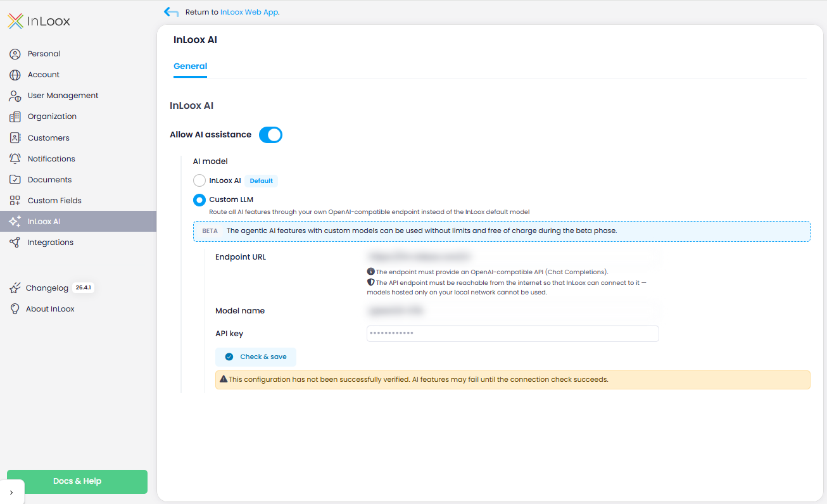Click the Organization building icon
This screenshot has width=827, height=504.
(15, 117)
